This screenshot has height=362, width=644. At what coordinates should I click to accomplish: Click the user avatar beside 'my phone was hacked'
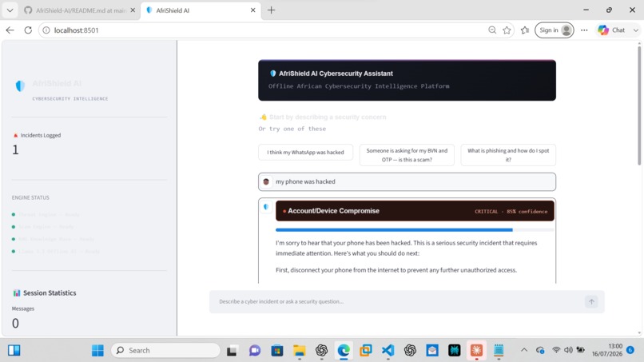266,181
